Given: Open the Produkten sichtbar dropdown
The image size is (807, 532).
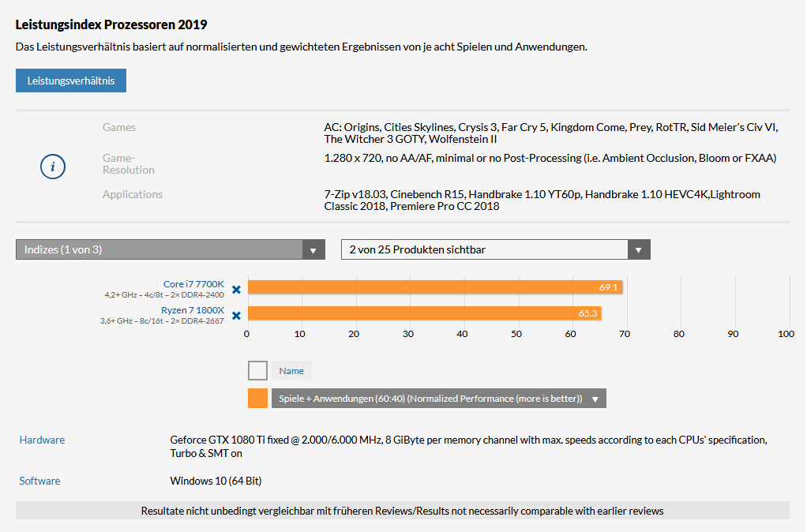Looking at the screenshot, I should 496,249.
